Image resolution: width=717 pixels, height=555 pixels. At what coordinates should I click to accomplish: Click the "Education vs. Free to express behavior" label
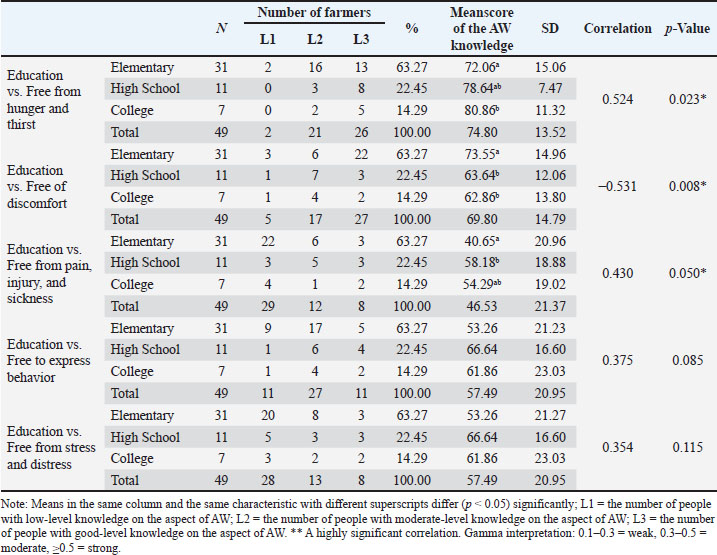click(48, 359)
